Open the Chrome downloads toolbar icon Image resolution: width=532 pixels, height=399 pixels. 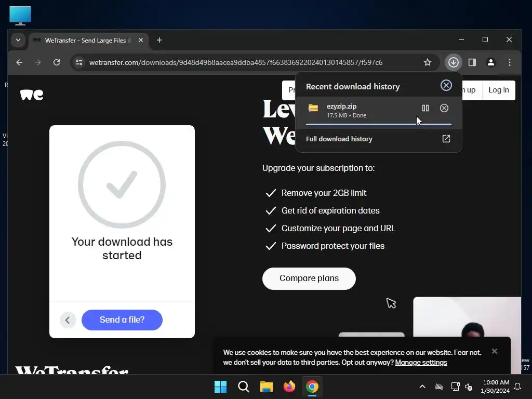[x=453, y=62]
